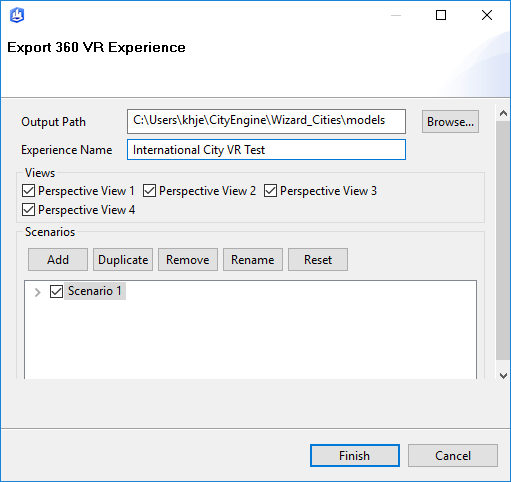Viewport: 511px width, 482px height.
Task: Duplicate the selected scenario
Action: pos(123,259)
